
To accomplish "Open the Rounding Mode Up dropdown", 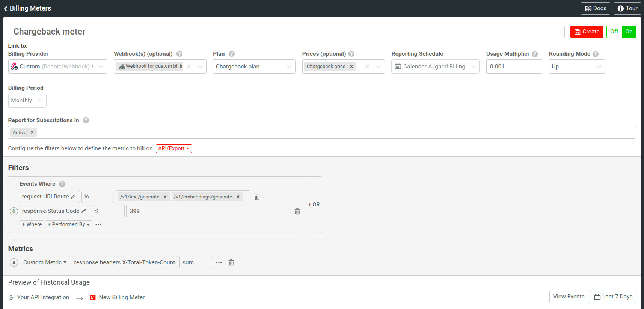I will (x=577, y=67).
